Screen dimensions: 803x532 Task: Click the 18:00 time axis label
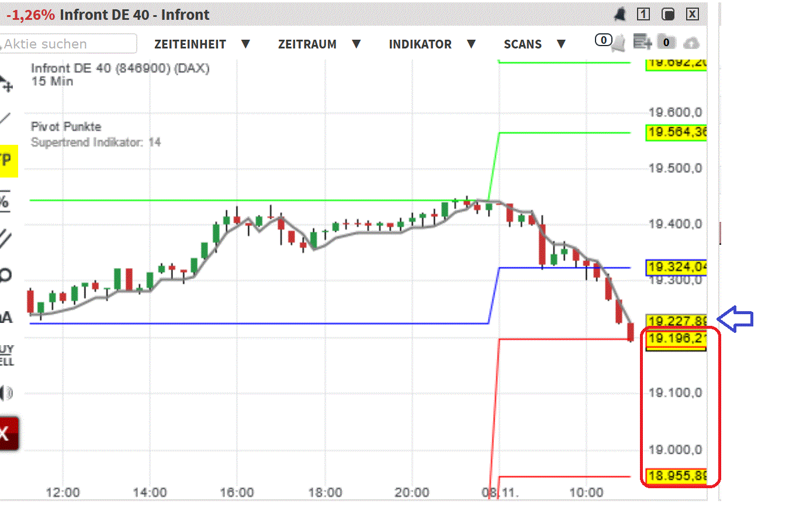pyautogui.click(x=325, y=493)
